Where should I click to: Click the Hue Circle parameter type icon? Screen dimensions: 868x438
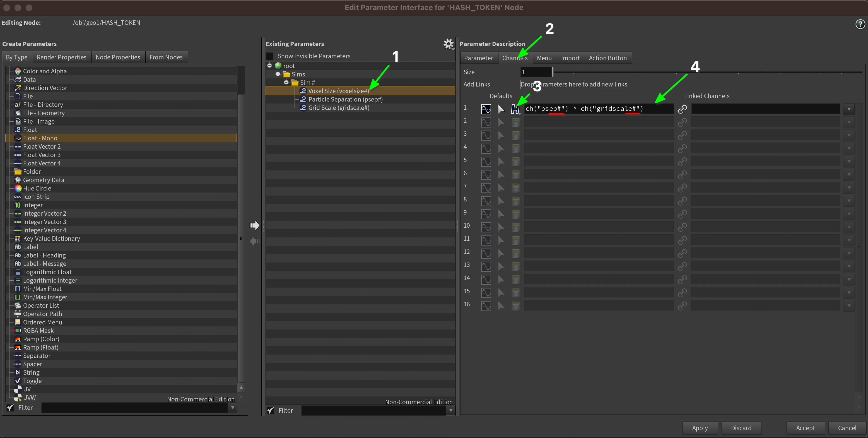coord(18,188)
